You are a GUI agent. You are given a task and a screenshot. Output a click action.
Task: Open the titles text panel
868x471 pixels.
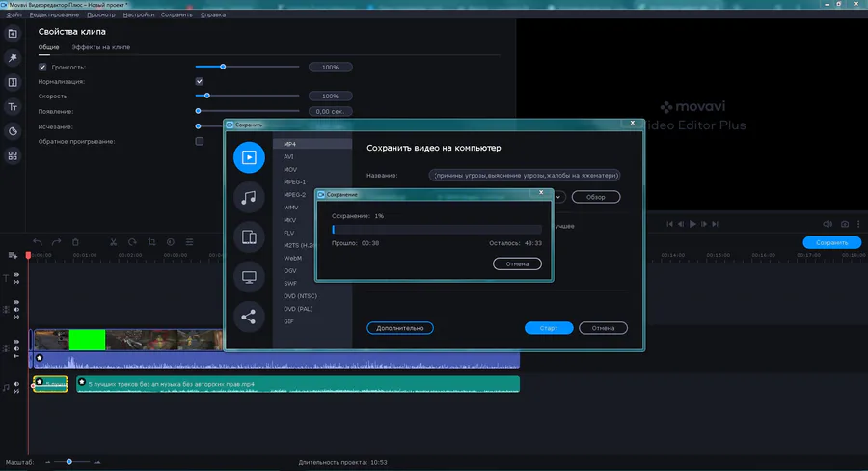[x=13, y=107]
